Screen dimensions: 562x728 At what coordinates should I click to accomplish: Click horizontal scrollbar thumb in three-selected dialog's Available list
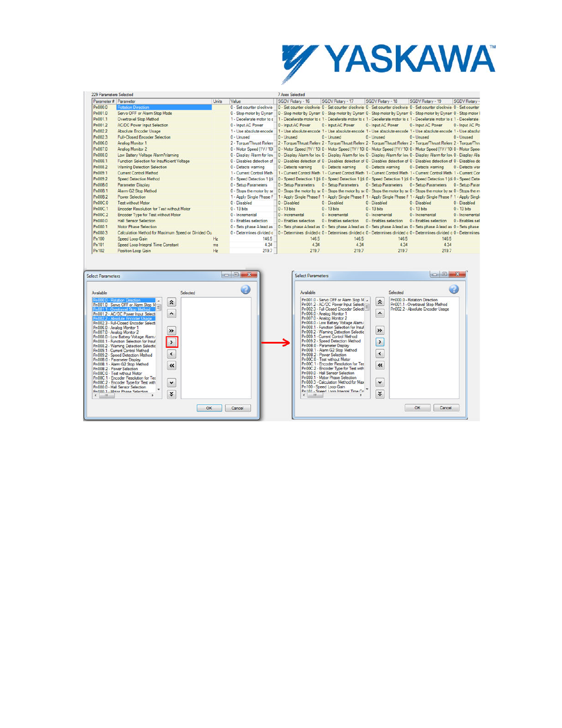click(x=316, y=395)
